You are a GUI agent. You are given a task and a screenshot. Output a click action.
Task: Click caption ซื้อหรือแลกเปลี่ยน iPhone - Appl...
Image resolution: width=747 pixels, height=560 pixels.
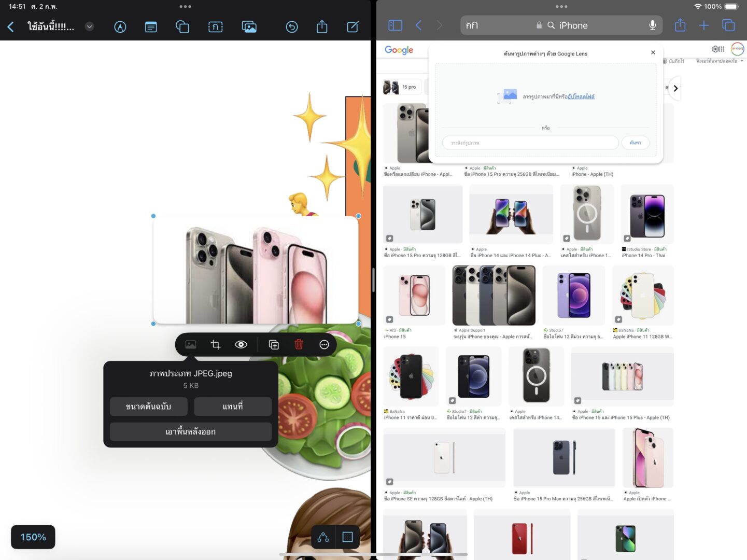pyautogui.click(x=418, y=174)
